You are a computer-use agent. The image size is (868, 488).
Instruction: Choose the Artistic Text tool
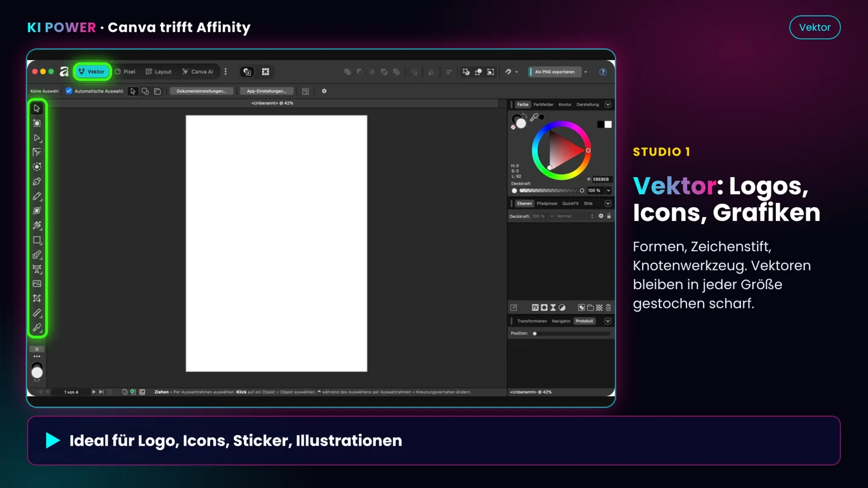pyautogui.click(x=37, y=269)
